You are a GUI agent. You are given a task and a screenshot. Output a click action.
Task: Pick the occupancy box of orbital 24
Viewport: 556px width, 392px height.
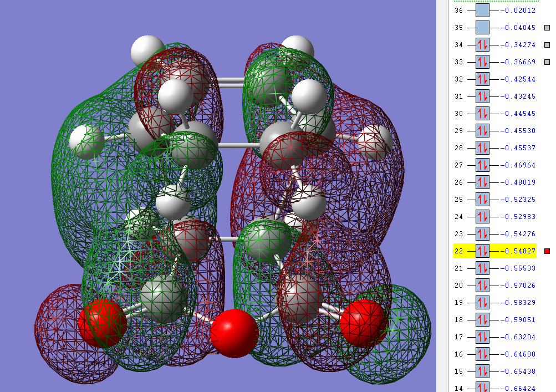482,217
